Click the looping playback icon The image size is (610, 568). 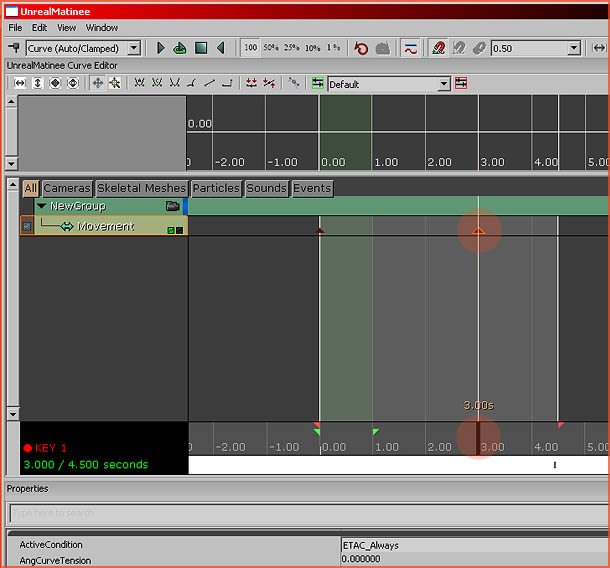180,48
